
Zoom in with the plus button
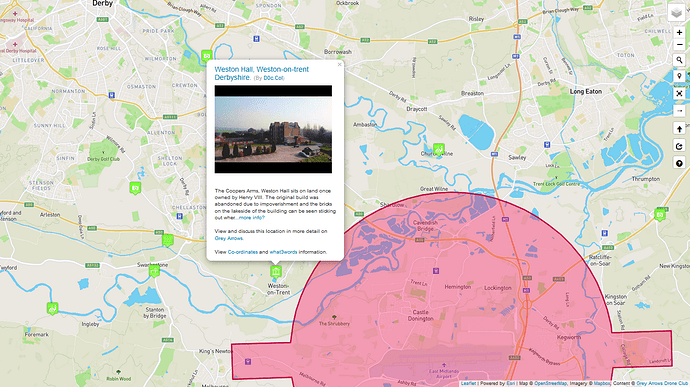click(x=679, y=33)
